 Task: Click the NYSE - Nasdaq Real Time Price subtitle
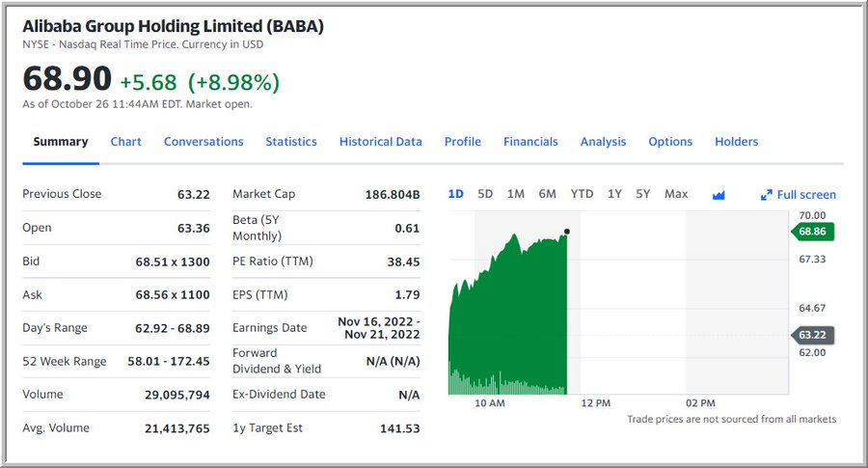(143, 44)
